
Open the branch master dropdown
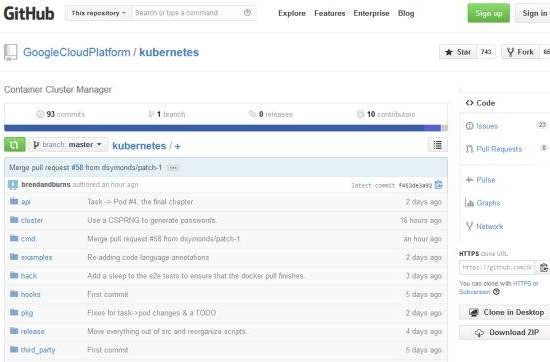pos(68,145)
